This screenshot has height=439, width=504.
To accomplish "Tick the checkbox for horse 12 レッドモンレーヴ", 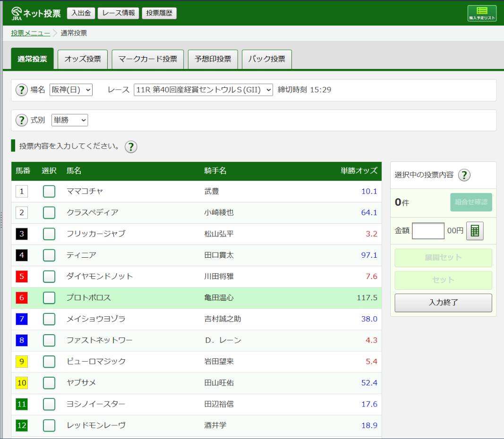I will 49,425.
